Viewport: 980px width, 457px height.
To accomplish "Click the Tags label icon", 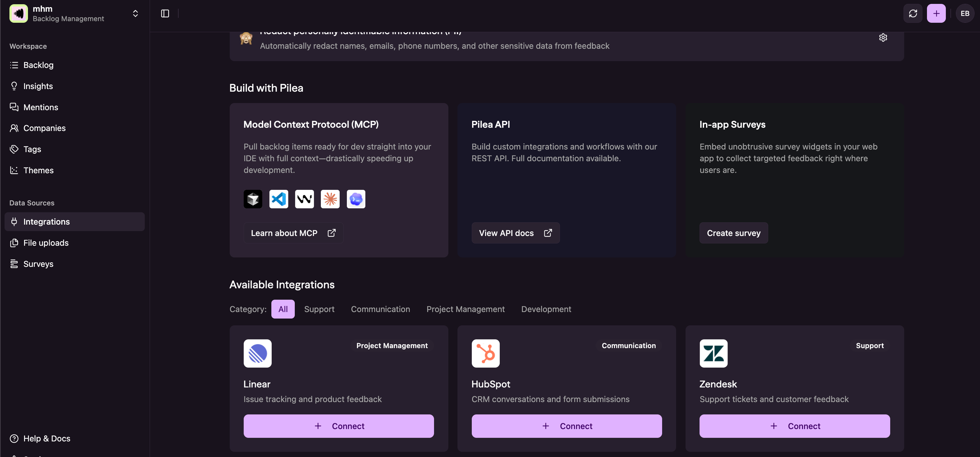I will pos(14,150).
